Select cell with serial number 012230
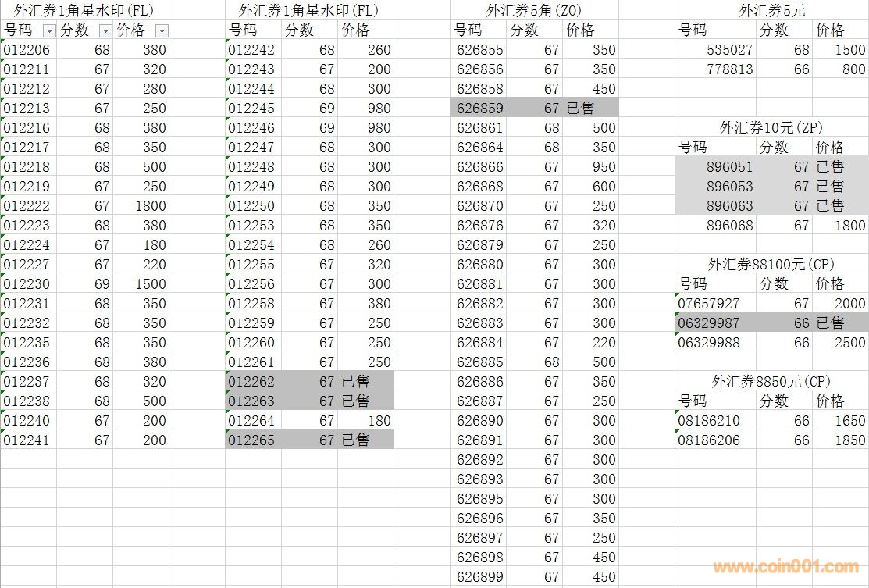 tap(27, 284)
